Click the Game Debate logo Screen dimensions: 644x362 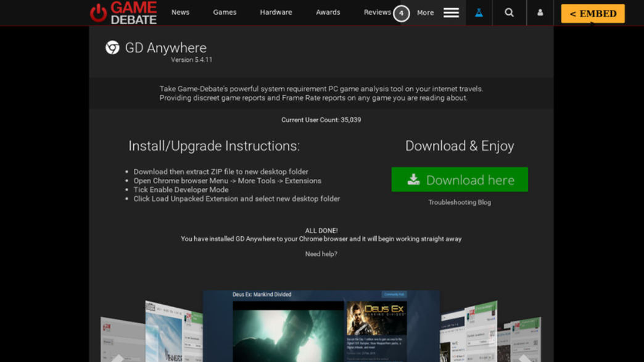click(x=123, y=13)
